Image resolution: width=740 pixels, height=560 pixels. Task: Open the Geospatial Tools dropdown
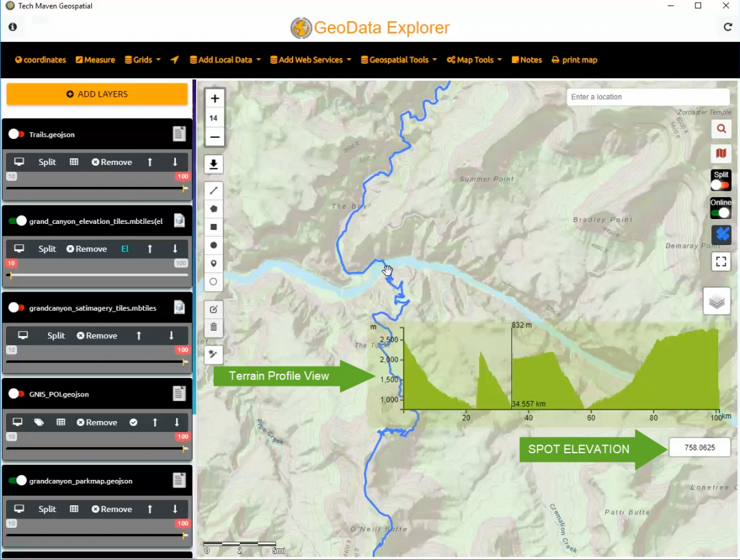tap(398, 60)
